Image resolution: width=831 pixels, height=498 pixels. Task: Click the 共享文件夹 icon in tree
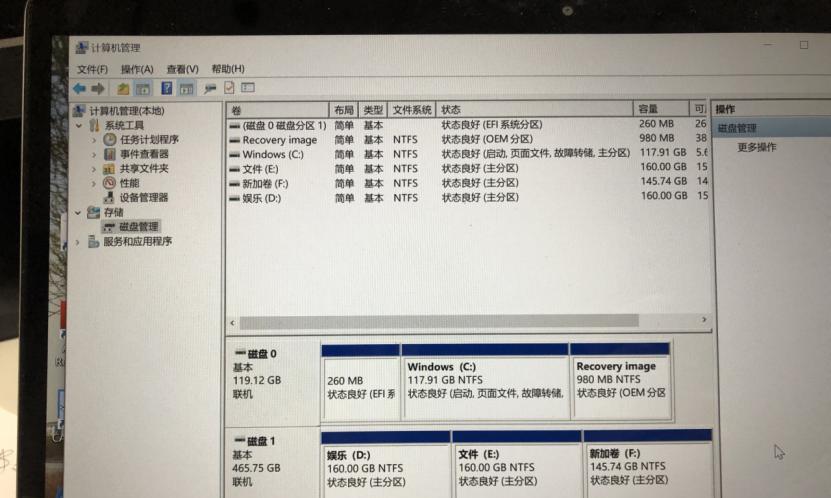(x=109, y=169)
